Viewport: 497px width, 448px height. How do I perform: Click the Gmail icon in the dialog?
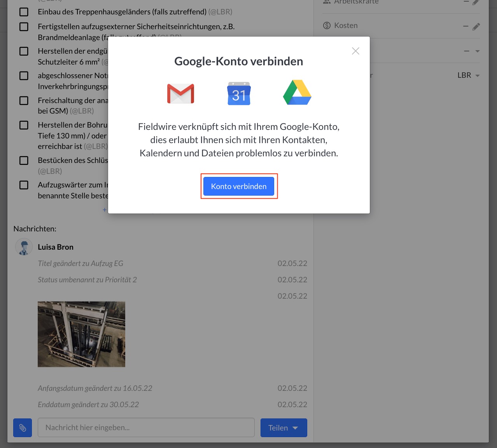point(180,93)
